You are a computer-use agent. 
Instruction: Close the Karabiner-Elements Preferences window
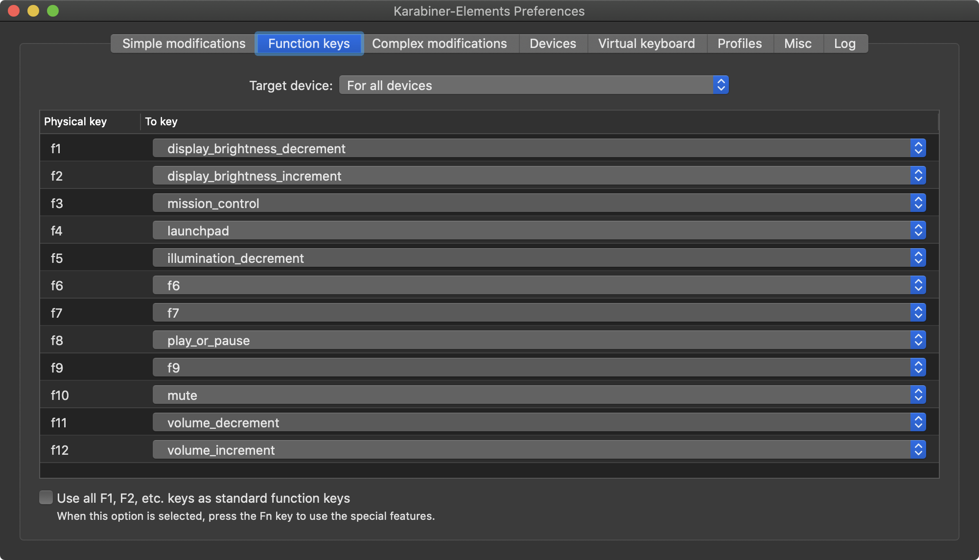click(x=14, y=11)
